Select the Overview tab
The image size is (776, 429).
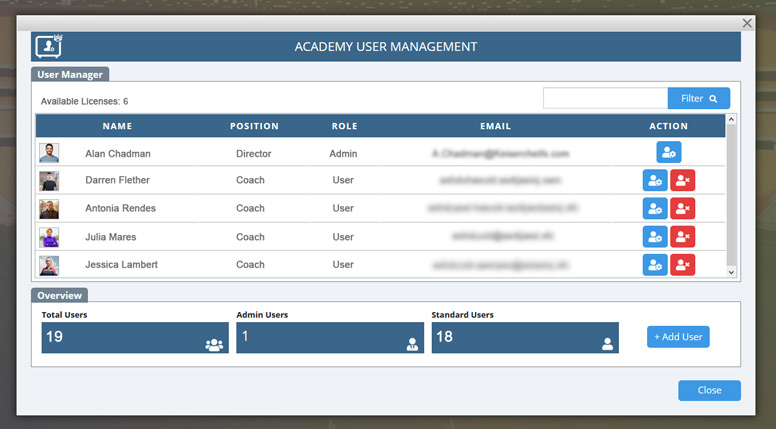[60, 295]
